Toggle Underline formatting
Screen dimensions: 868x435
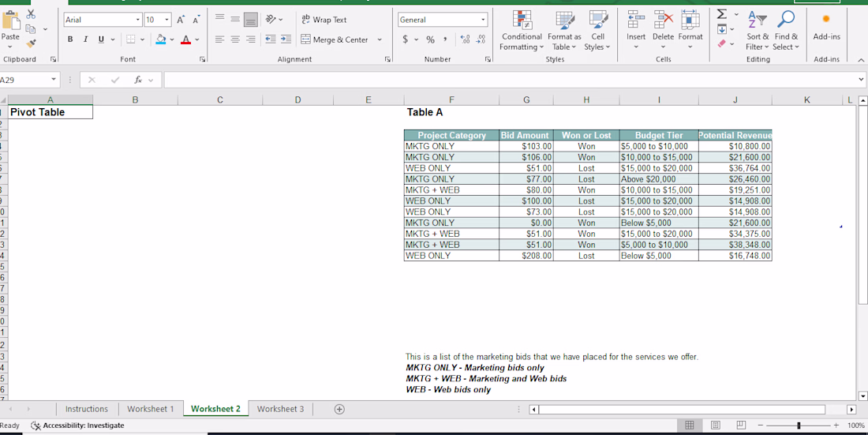pos(101,39)
